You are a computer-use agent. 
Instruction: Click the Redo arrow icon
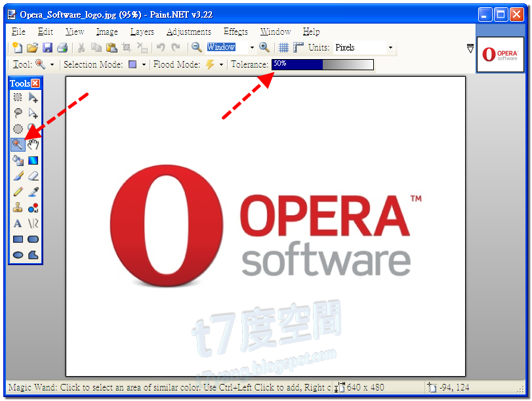pos(176,47)
